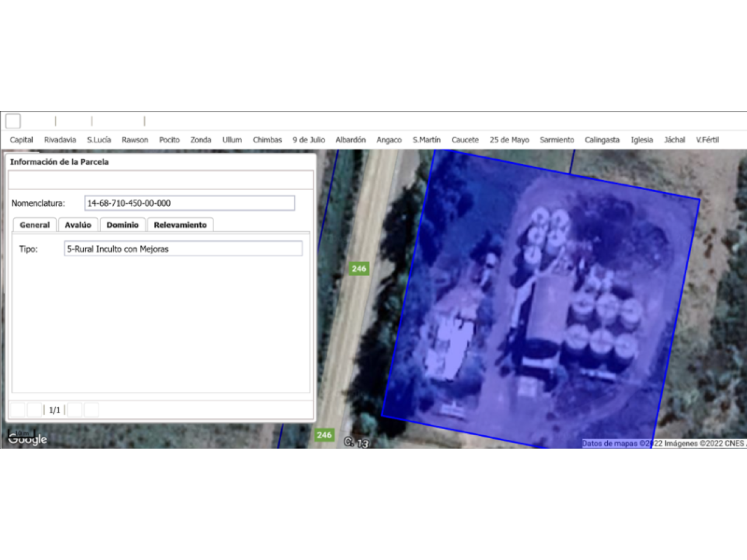Open the Calingasta department menu

602,140
